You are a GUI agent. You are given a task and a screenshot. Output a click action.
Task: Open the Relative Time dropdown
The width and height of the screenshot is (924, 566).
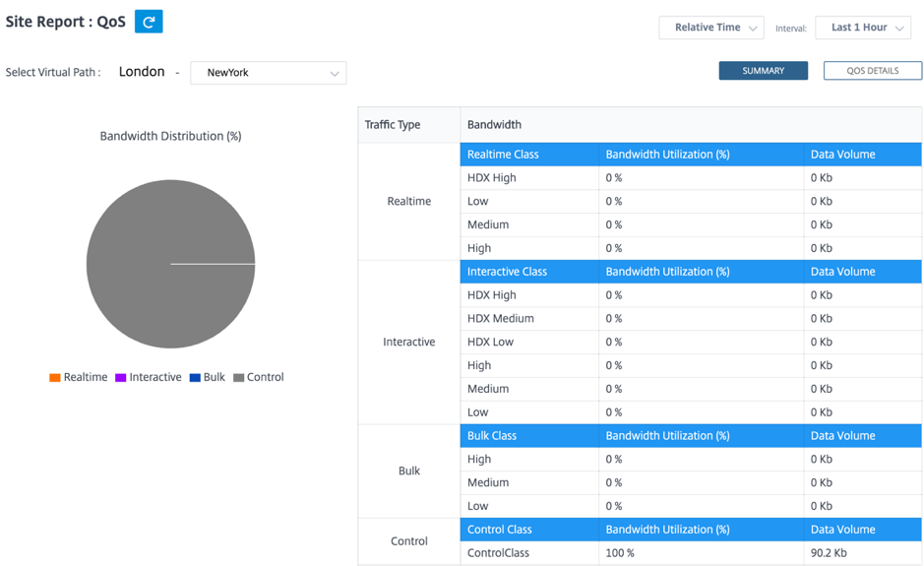coord(711,28)
